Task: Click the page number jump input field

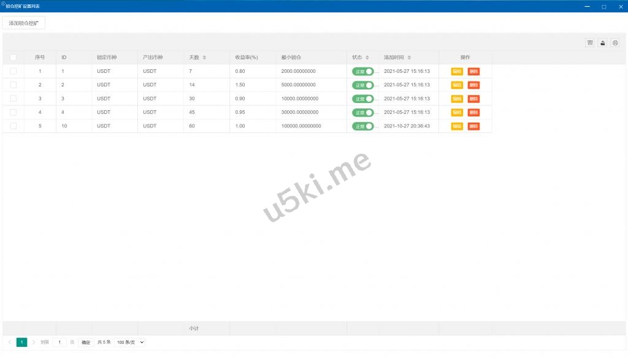Action: 59,342
